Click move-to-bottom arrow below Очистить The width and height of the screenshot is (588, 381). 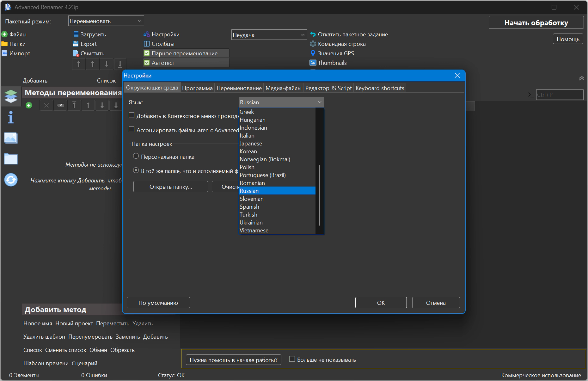click(x=120, y=64)
